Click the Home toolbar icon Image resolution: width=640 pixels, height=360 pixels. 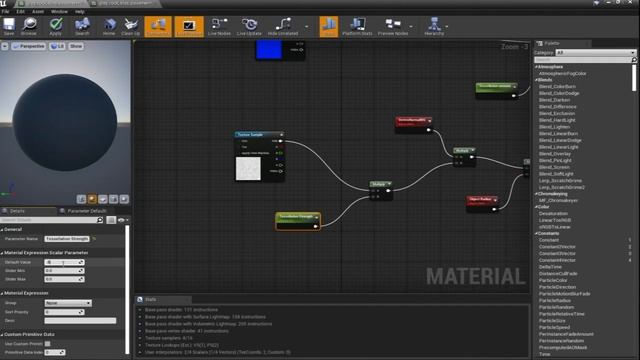(x=109, y=26)
